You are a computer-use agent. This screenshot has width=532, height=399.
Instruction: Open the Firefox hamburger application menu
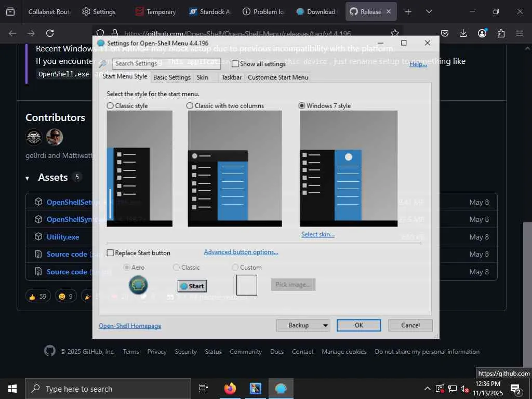point(520,33)
